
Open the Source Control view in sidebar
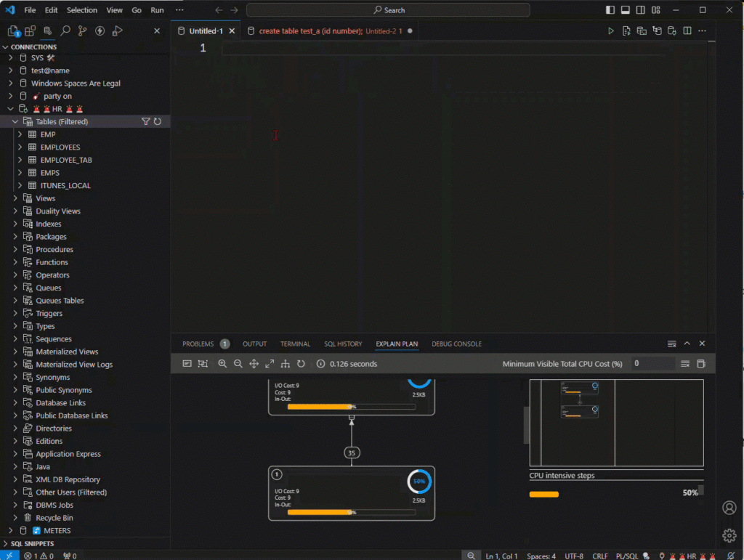point(82,31)
